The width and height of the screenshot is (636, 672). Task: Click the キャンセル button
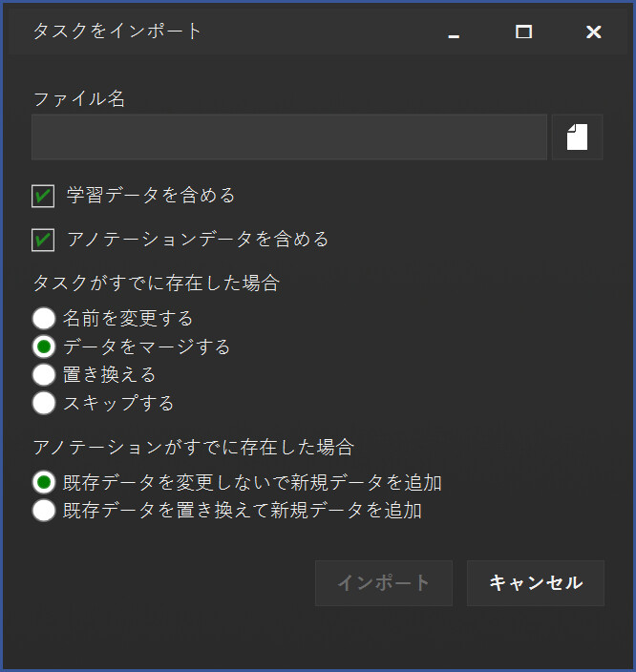[x=536, y=583]
